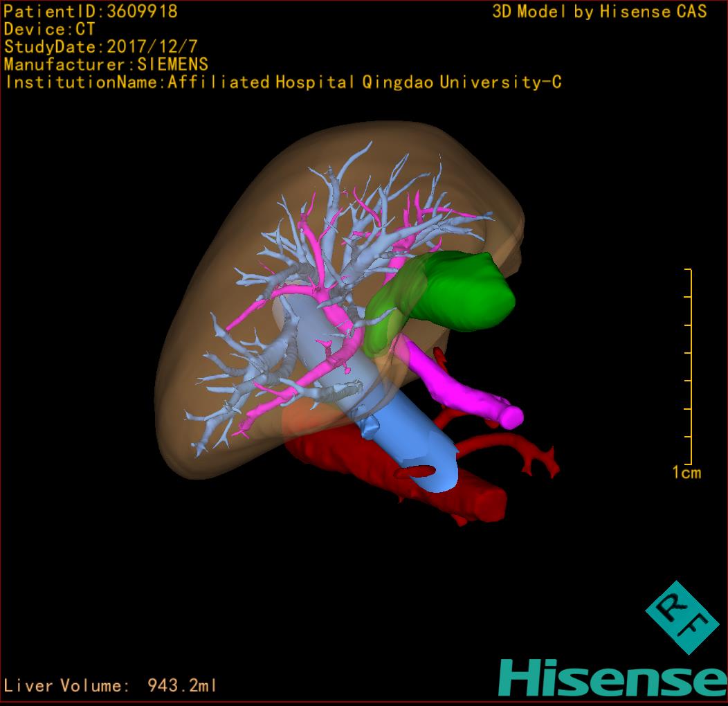The image size is (728, 706).
Task: Click the yellow vertical scale ruler
Action: click(690, 367)
